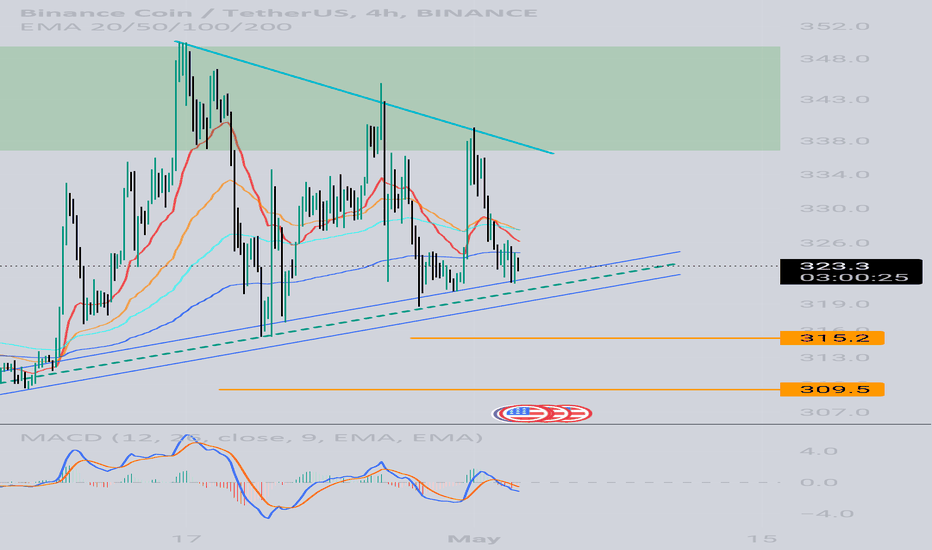Click the May label on time axis
932x550 pixels.
pos(474,539)
